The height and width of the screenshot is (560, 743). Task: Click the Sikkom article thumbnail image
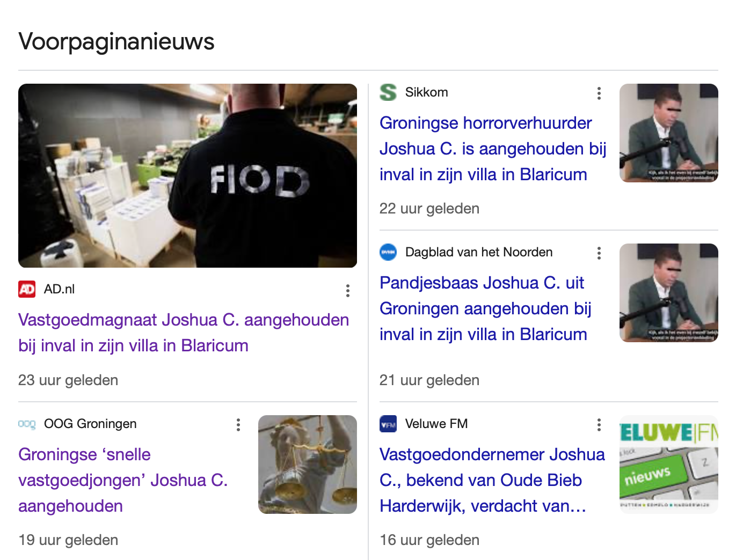[x=669, y=133]
